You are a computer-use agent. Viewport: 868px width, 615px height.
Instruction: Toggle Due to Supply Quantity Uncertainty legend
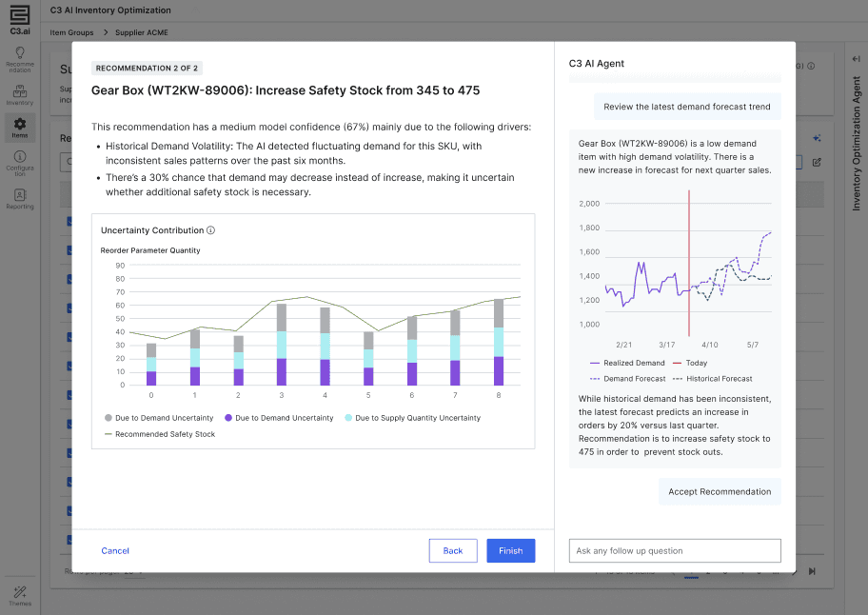point(412,418)
